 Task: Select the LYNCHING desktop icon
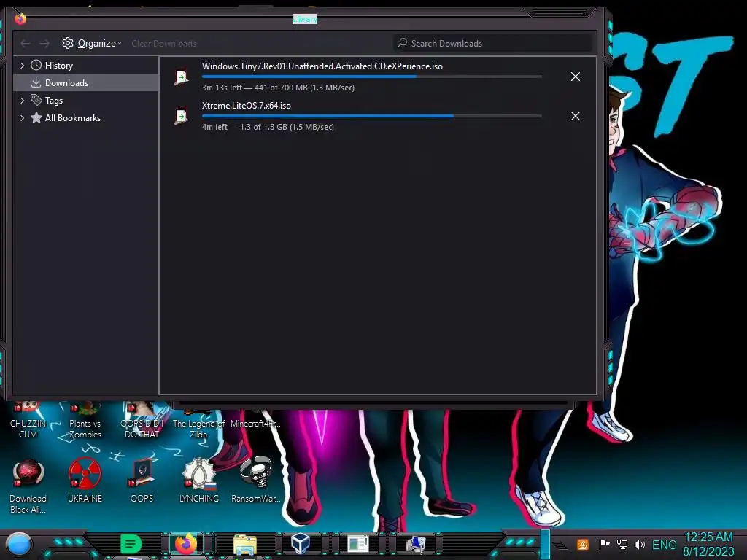[198, 480]
